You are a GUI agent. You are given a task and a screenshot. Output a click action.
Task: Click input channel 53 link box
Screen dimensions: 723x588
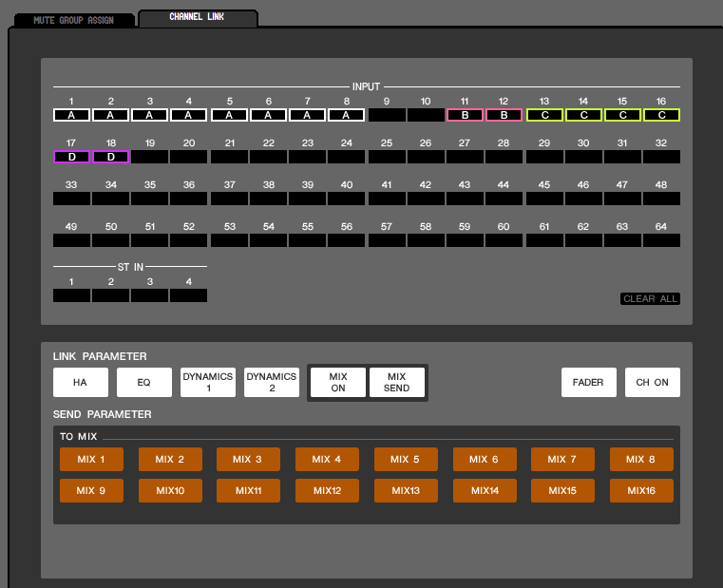tap(229, 240)
